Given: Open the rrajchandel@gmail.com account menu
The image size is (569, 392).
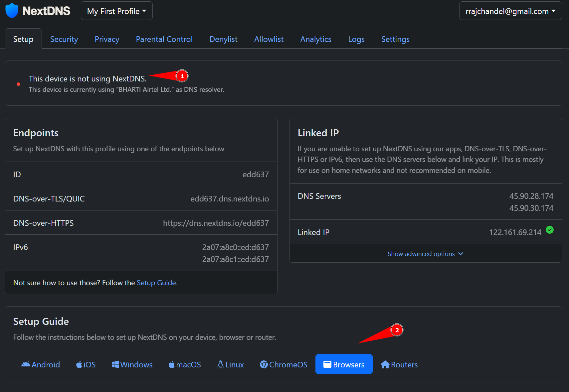Looking at the screenshot, I should coord(510,11).
